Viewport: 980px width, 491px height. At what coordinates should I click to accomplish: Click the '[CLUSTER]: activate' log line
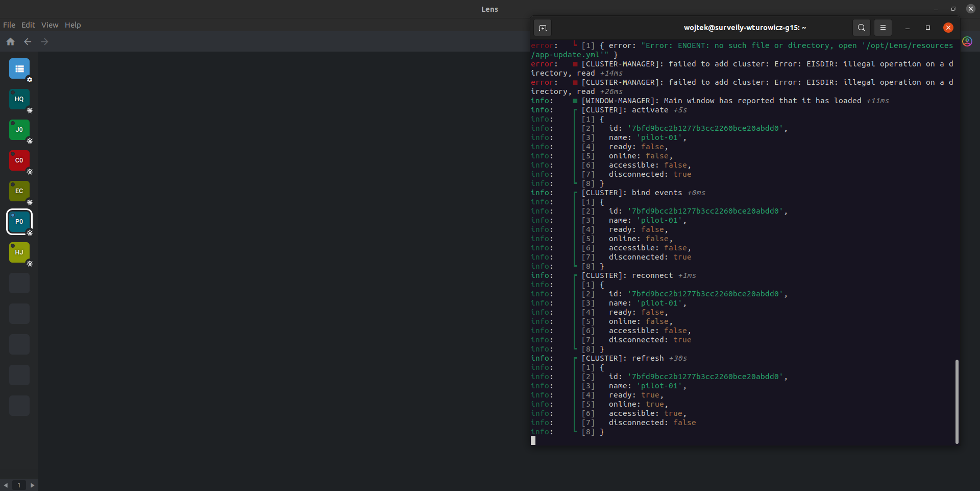(634, 110)
